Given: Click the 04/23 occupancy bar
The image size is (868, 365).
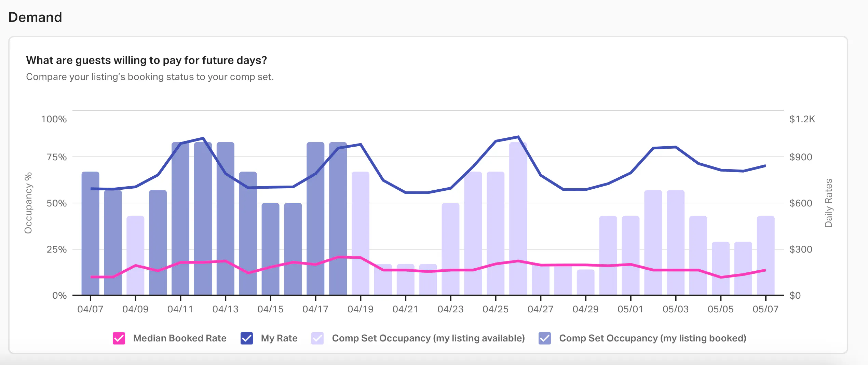Looking at the screenshot, I should 450,249.
